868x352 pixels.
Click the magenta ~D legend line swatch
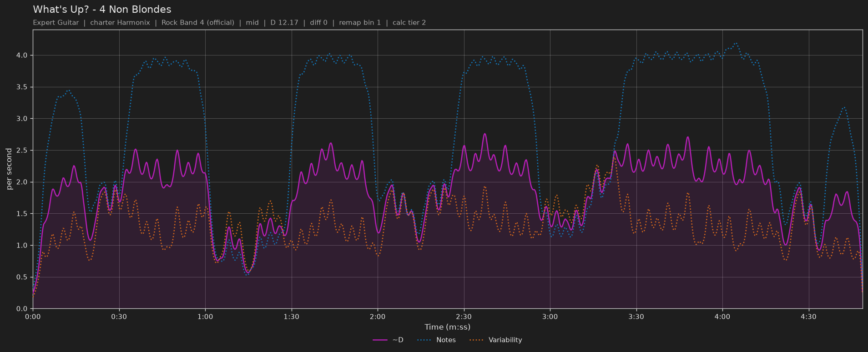tap(380, 340)
